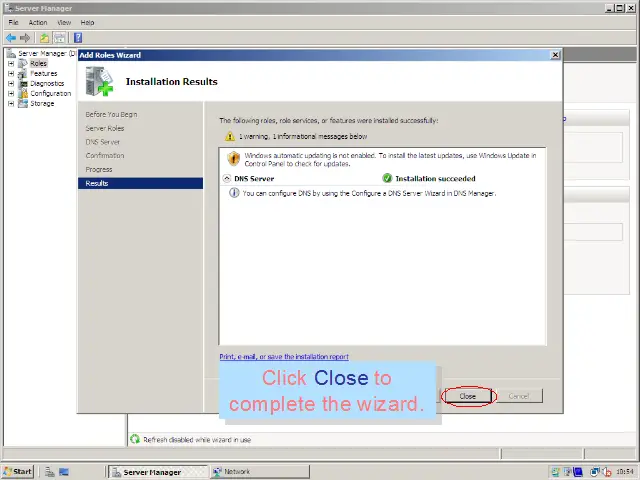
Task: Click the Configuration node icon in tree
Action: 23,93
